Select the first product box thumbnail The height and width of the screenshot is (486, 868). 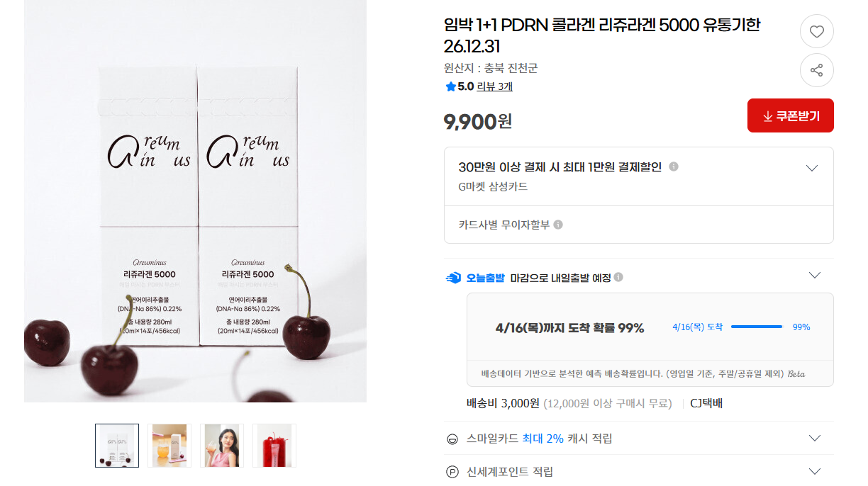point(117,446)
